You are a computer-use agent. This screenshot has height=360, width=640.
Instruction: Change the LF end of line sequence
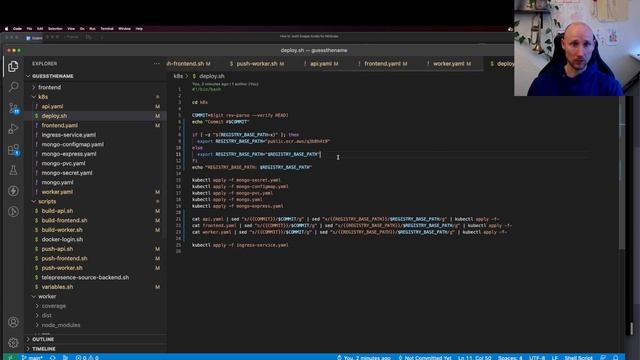click(554, 357)
